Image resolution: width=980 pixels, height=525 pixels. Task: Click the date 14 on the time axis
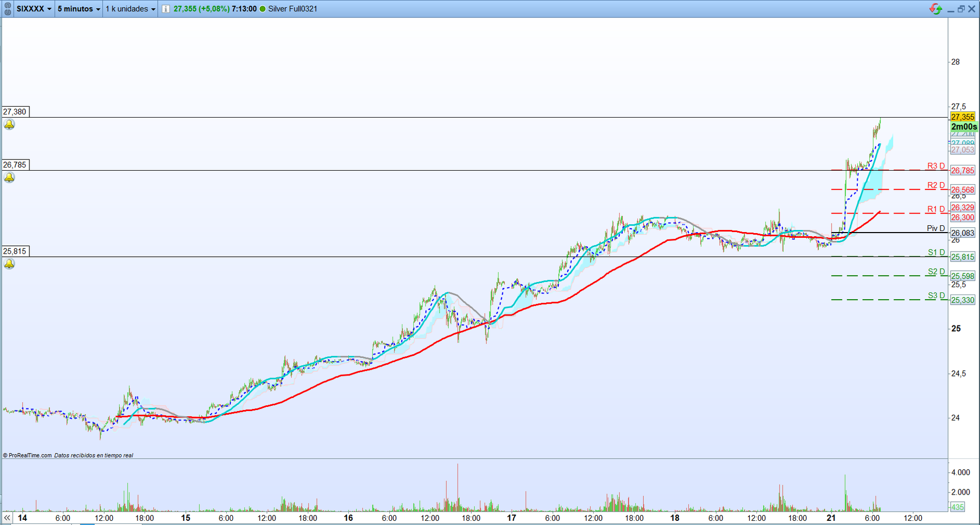point(22,518)
